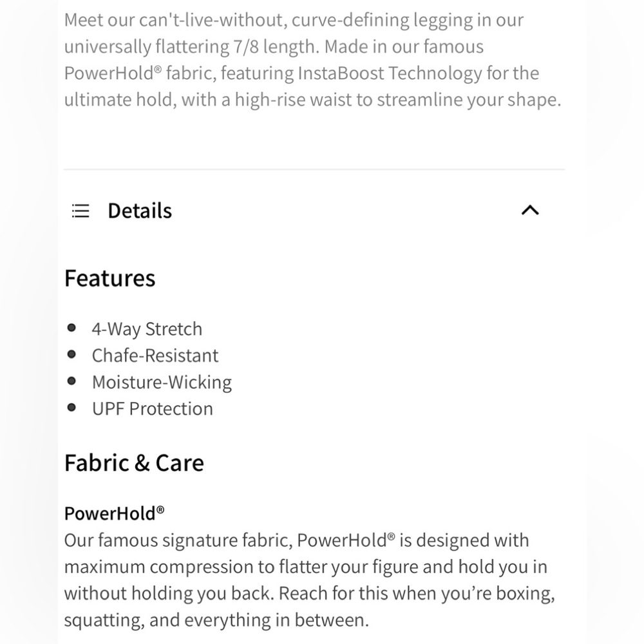
Task: Select the product description paragraph
Action: click(313, 59)
